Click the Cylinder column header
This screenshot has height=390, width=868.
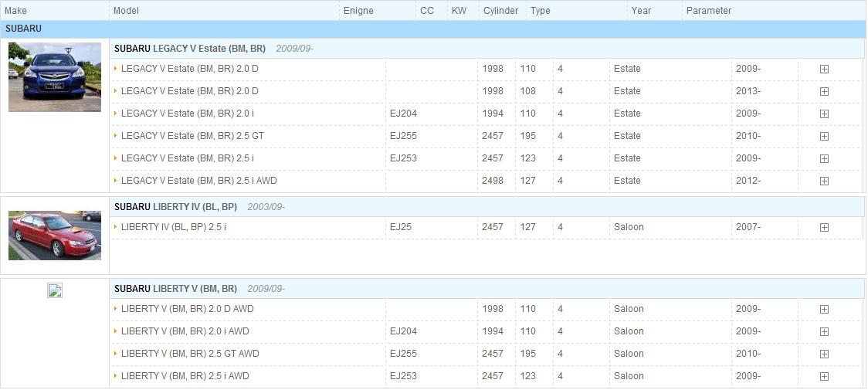(x=500, y=11)
